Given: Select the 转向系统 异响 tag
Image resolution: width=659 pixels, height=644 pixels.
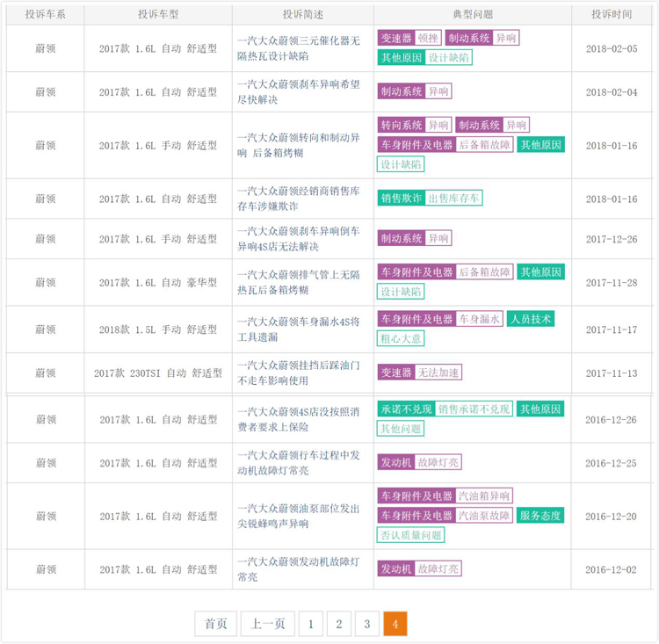Looking at the screenshot, I should (415, 125).
